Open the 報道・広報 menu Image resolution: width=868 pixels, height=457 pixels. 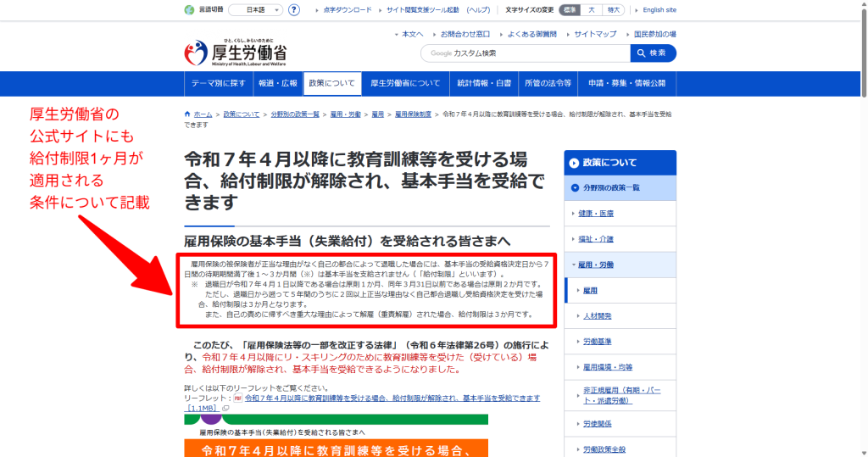[278, 83]
